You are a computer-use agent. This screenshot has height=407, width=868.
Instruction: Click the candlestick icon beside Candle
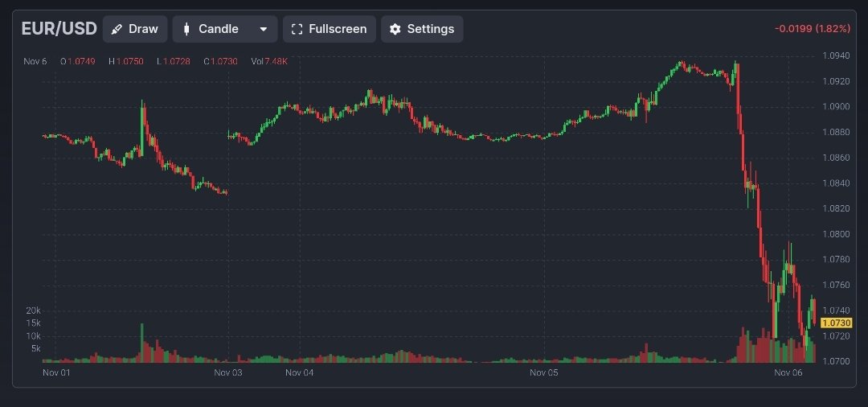(x=186, y=29)
